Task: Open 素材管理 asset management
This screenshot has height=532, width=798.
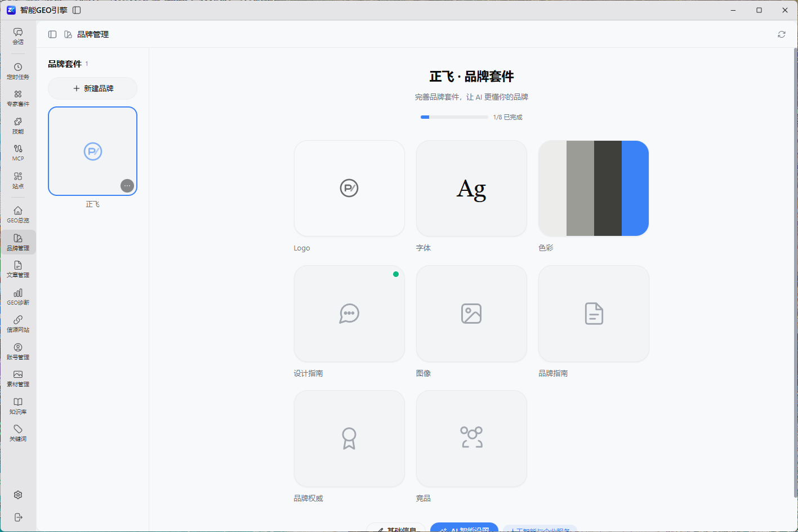Action: (x=18, y=378)
